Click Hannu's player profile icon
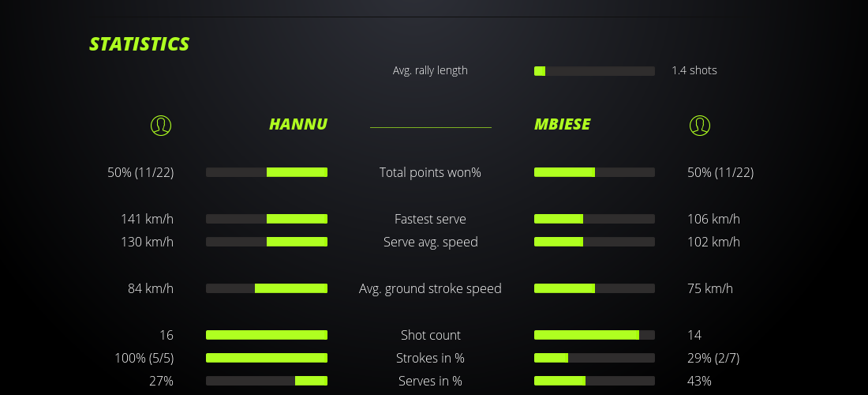868x395 pixels. pos(160,125)
